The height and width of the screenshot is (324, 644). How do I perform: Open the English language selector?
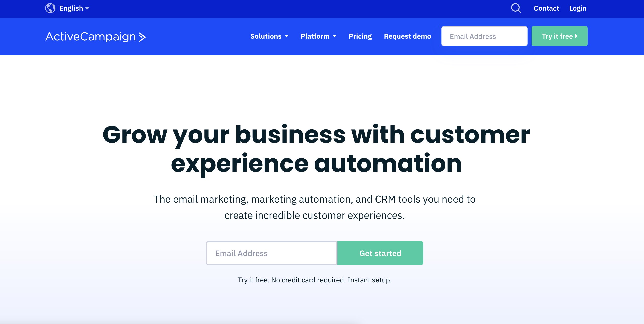pos(68,8)
